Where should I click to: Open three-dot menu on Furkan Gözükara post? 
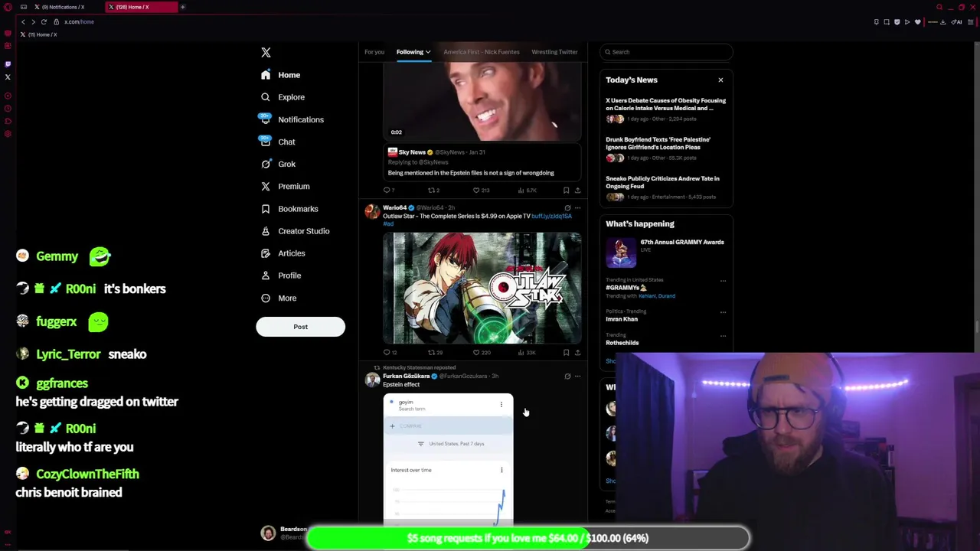(577, 377)
